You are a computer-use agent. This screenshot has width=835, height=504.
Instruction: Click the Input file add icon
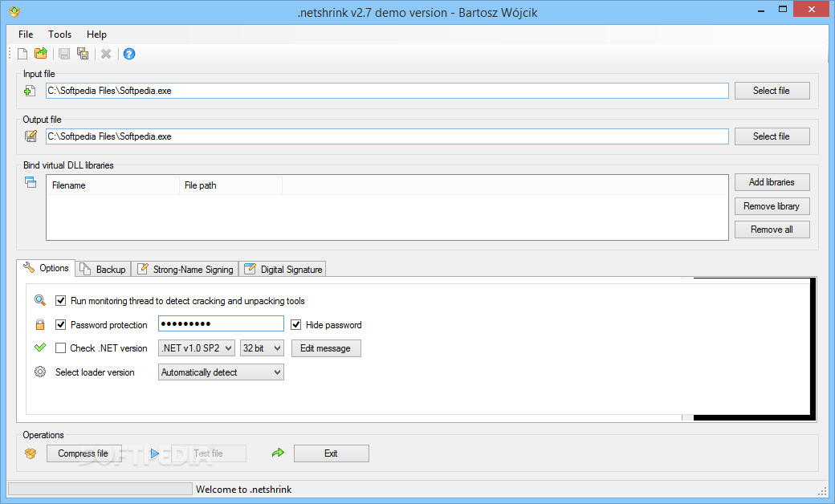point(30,91)
